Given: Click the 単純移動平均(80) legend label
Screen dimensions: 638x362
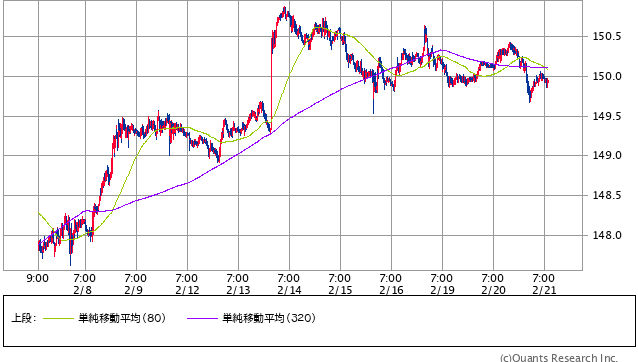Looking at the screenshot, I should pos(122,318).
